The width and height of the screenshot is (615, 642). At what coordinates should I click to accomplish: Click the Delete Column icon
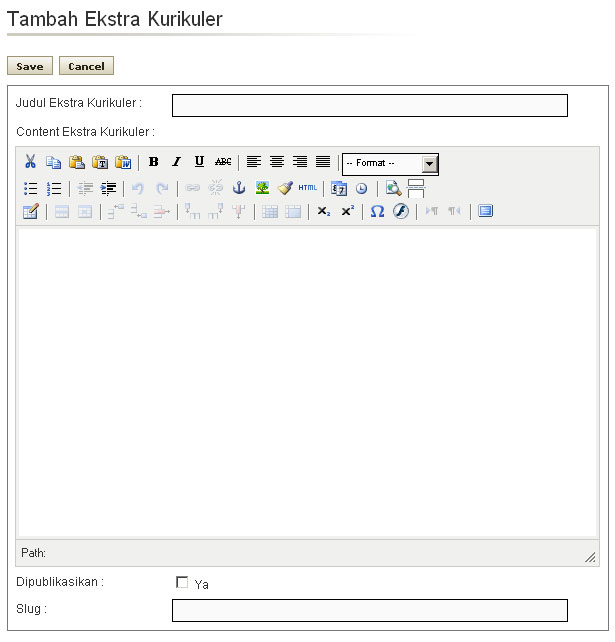point(239,211)
